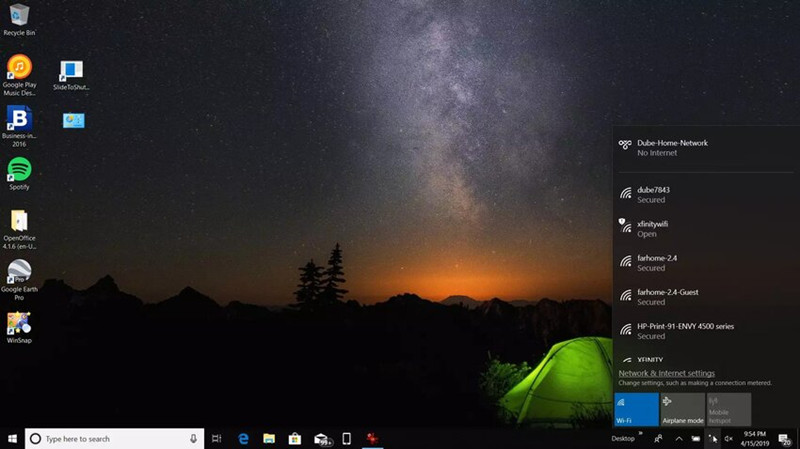Viewport: 800px width, 449px height.
Task: Launch Spotify from the desktop
Action: (x=19, y=169)
